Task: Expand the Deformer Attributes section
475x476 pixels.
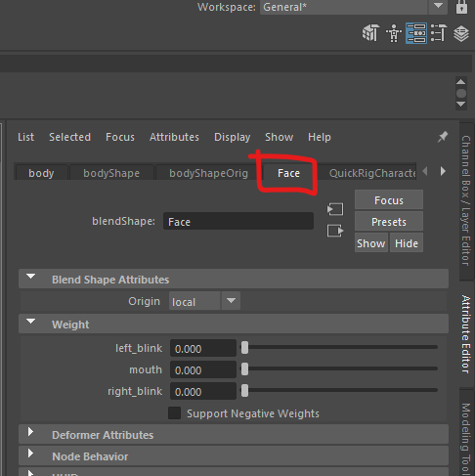Action: coord(30,432)
